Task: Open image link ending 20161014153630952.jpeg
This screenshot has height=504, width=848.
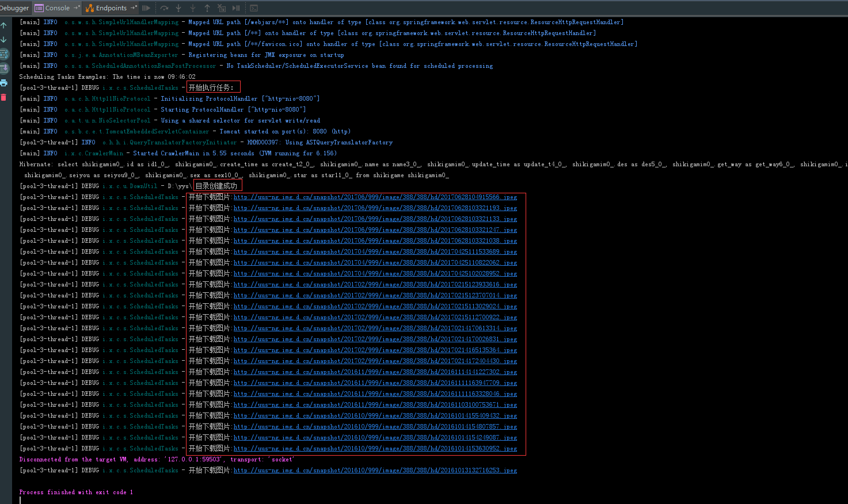Action: point(375,448)
